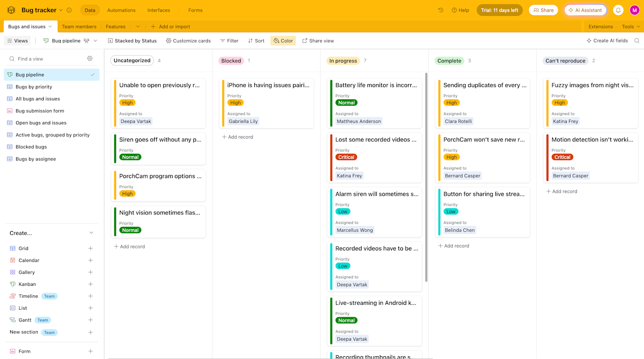Screen dimensions: 644x359
Task: Open the Battery life monitor card
Action: click(374, 103)
